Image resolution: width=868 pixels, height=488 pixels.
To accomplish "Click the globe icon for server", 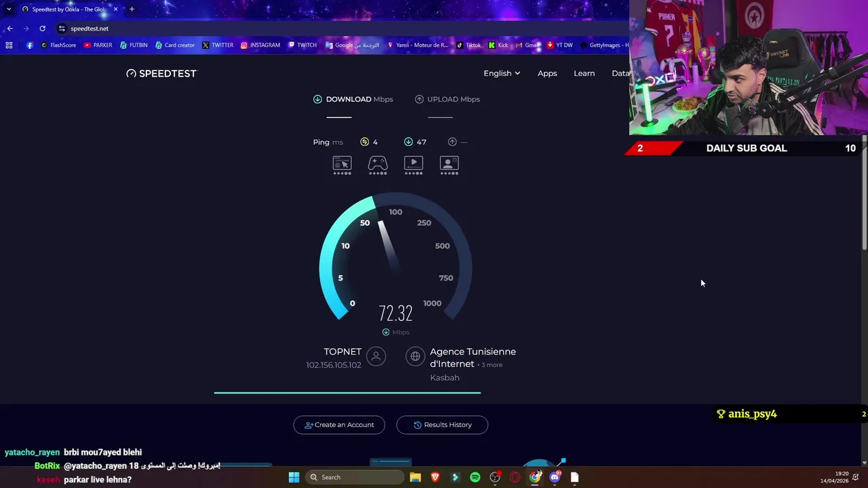I will tap(415, 357).
